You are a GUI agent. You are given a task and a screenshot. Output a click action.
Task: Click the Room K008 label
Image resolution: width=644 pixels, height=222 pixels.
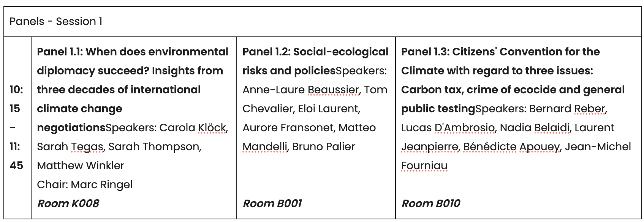click(x=68, y=203)
